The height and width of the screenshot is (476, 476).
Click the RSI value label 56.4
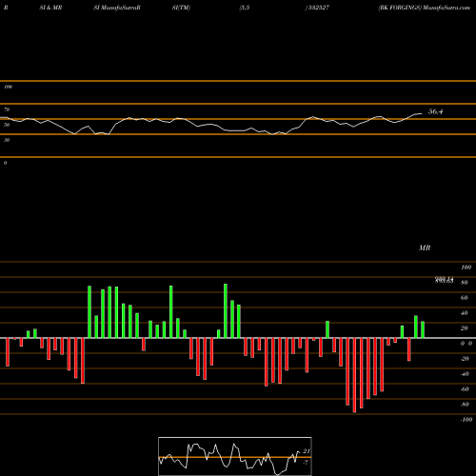(x=435, y=111)
